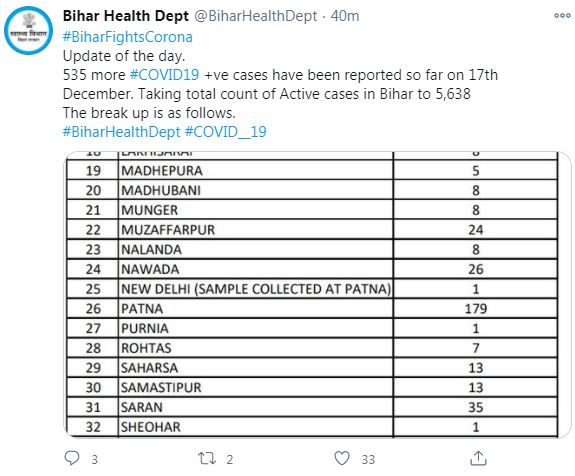
Task: Open Bihar Health Dept profile avatar
Action: coord(29,31)
